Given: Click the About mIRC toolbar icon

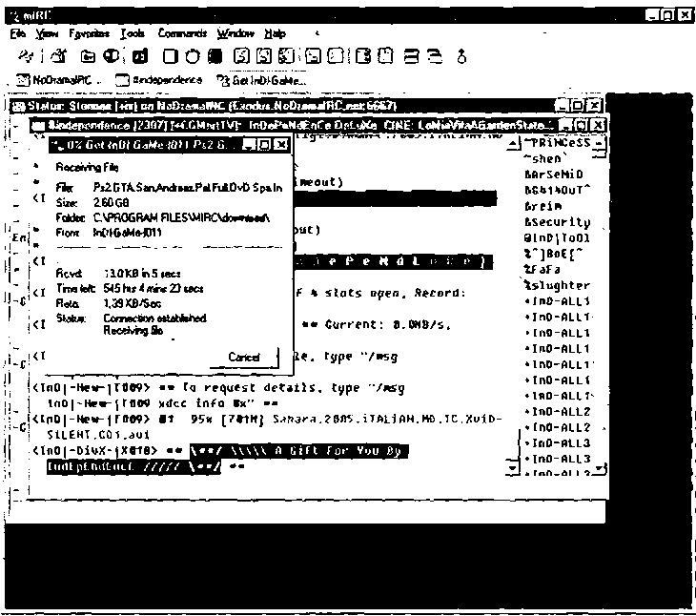Looking at the screenshot, I should pos(461,56).
